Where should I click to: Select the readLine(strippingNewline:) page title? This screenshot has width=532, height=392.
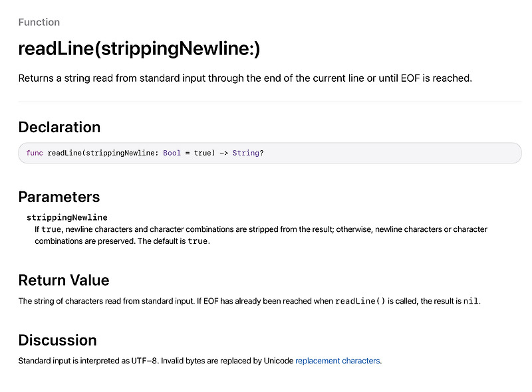(139, 49)
